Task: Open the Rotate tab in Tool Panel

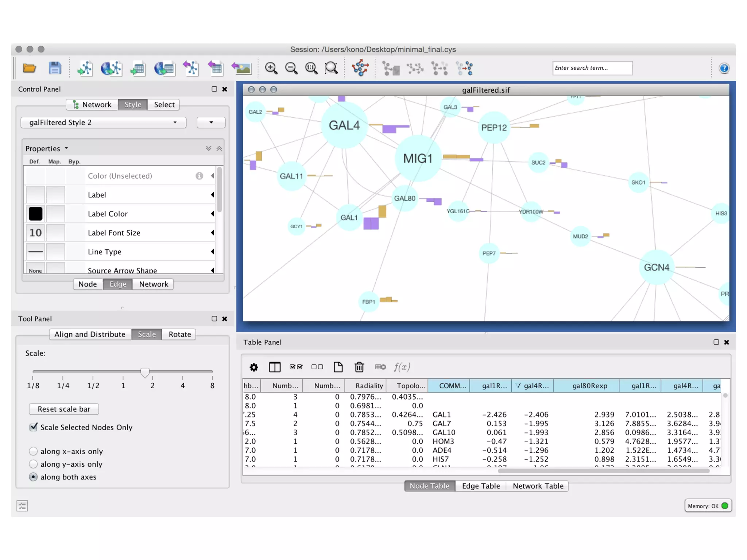Action: click(179, 334)
